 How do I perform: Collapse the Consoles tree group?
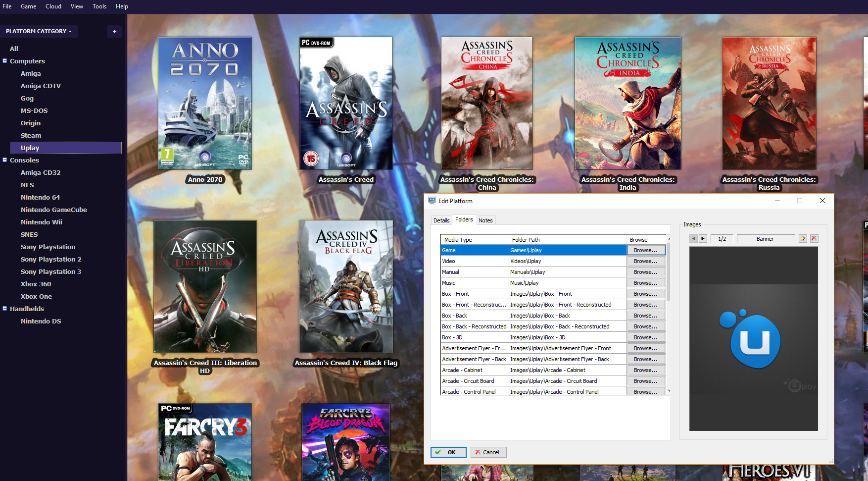pos(5,160)
